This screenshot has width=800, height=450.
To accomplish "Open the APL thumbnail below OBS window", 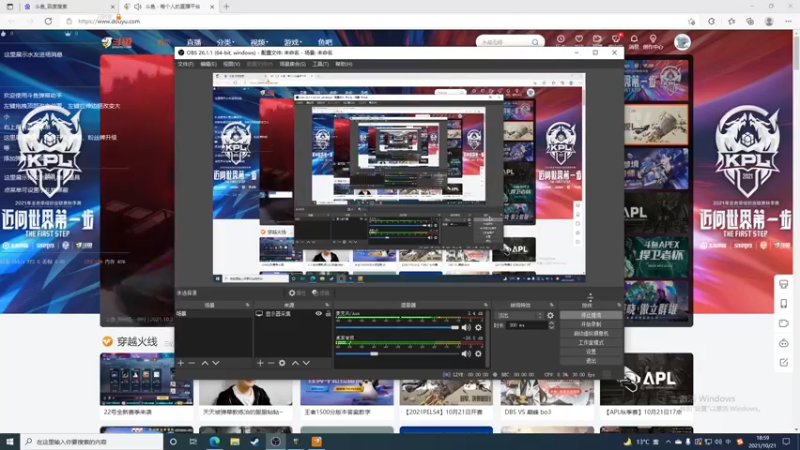I will [x=646, y=379].
